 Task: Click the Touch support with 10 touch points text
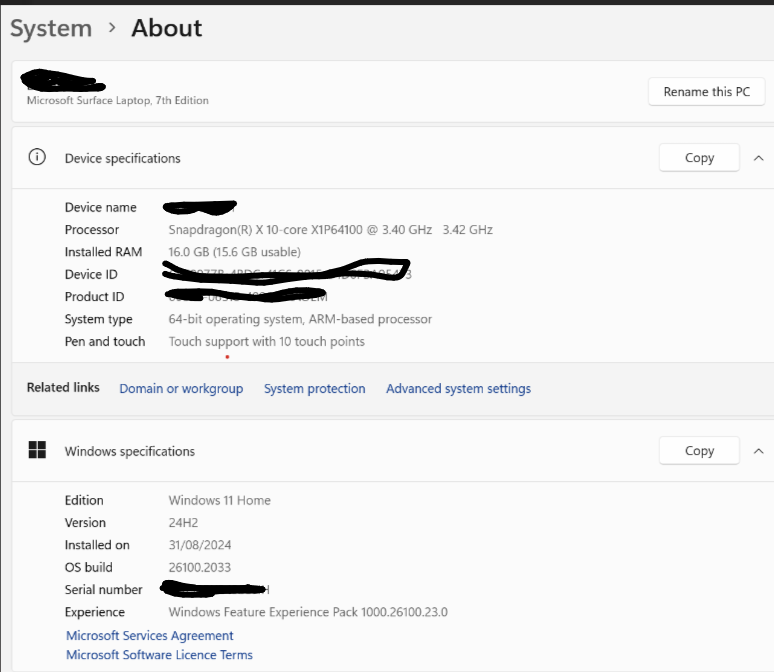(267, 342)
